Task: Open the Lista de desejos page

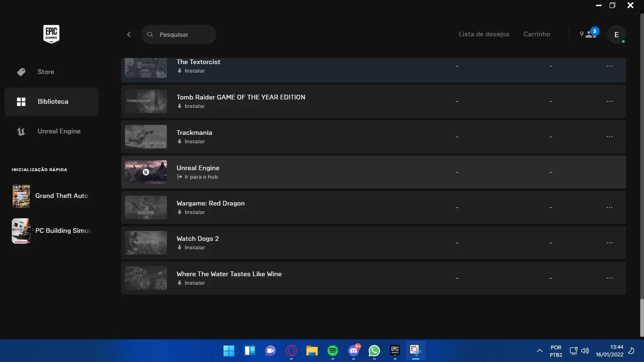Action: (484, 34)
